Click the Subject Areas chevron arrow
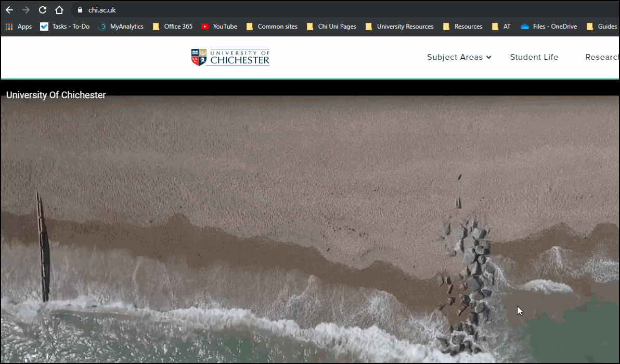Screen dimensions: 620x364 pyautogui.click(x=489, y=57)
